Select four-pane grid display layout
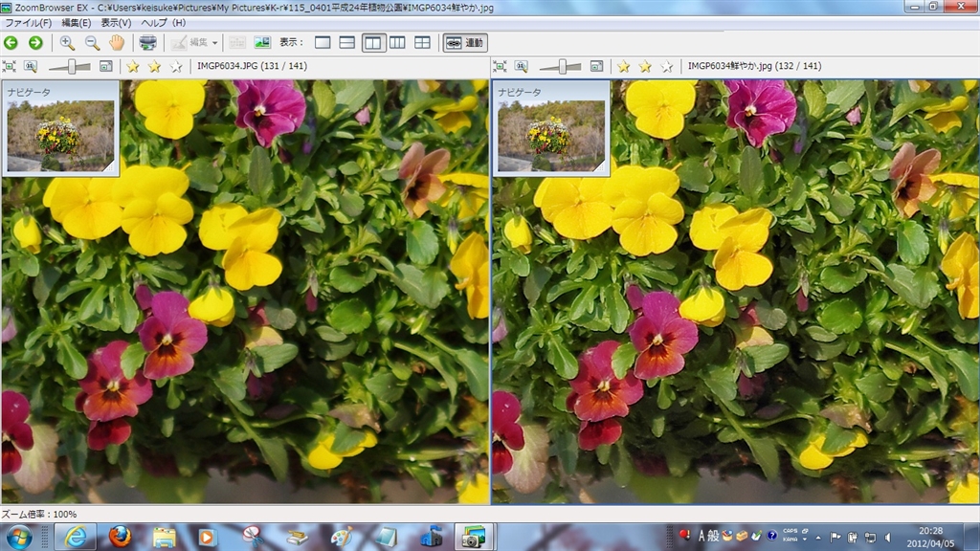Viewport: 980px width, 551px height. click(422, 42)
